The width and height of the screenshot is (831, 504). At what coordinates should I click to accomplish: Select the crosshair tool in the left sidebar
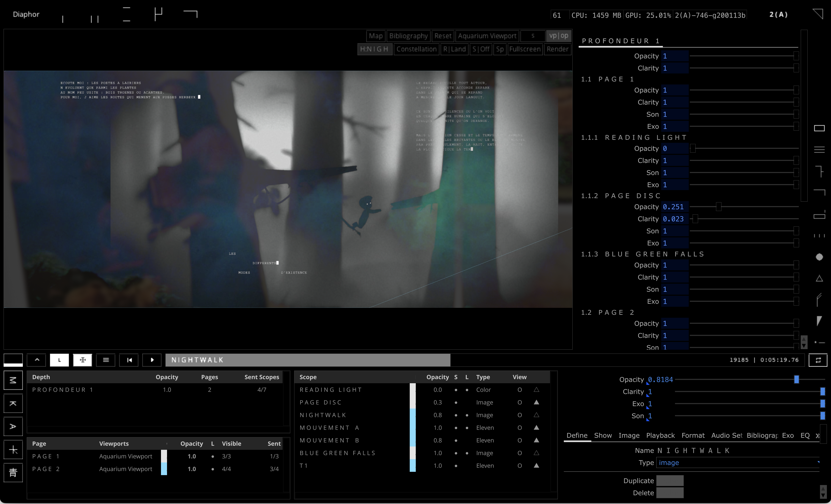click(x=13, y=449)
